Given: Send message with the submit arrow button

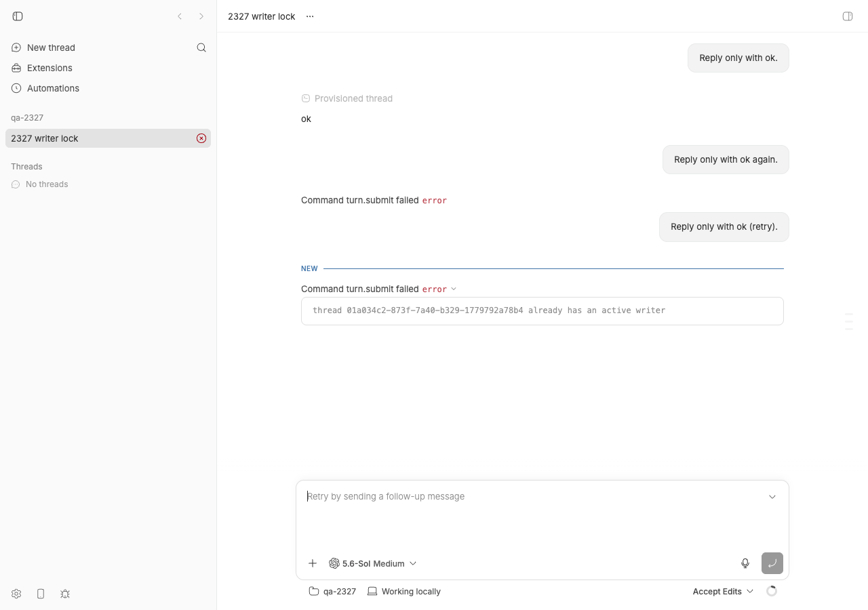Looking at the screenshot, I should tap(772, 563).
